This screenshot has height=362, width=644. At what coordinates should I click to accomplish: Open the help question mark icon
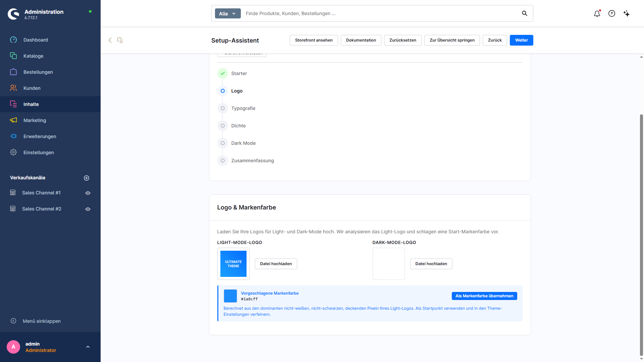pyautogui.click(x=612, y=13)
